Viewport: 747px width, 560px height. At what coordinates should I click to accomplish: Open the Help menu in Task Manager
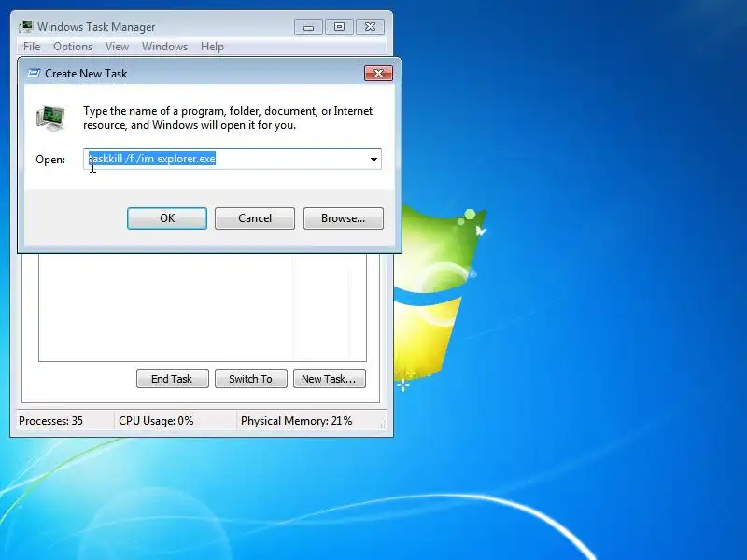(x=212, y=47)
